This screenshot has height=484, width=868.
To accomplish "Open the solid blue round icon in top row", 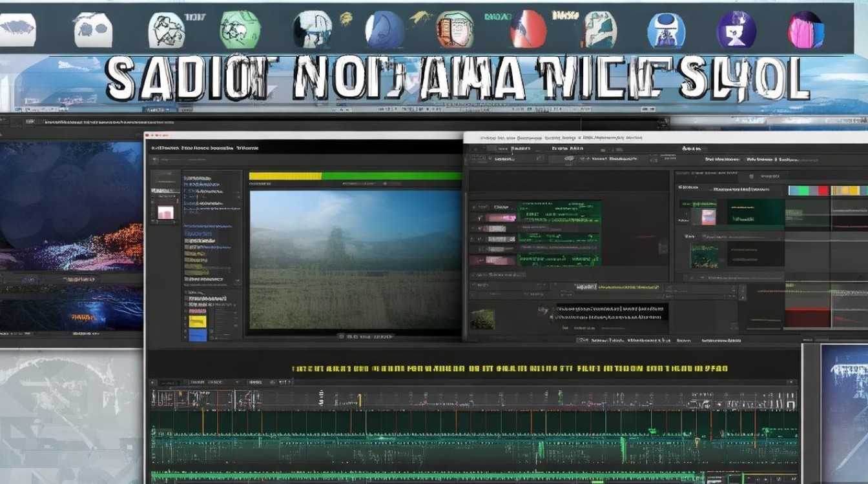I will (385, 30).
